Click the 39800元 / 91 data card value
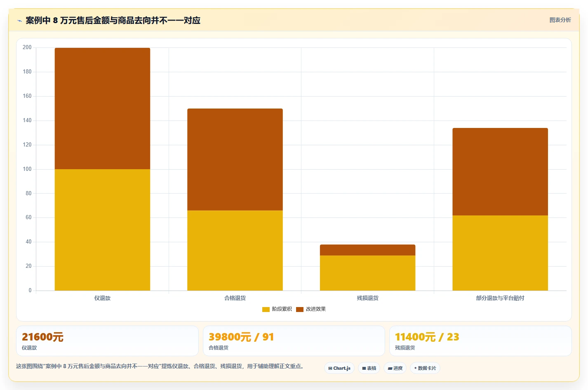The height and width of the screenshot is (390, 588). 241,337
